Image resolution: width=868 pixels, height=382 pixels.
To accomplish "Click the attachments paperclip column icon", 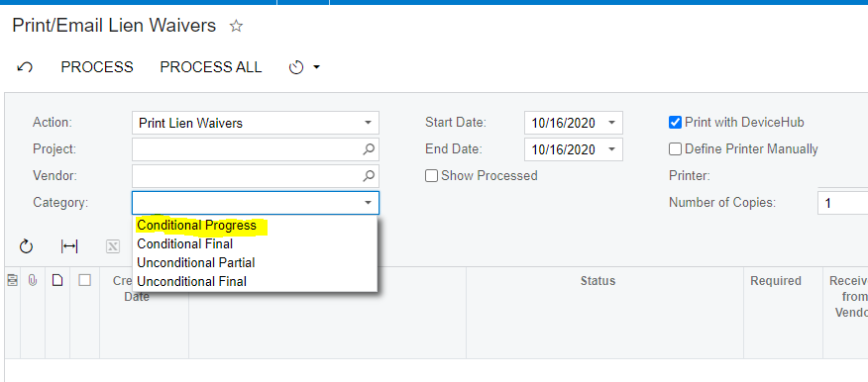I will click(x=33, y=280).
